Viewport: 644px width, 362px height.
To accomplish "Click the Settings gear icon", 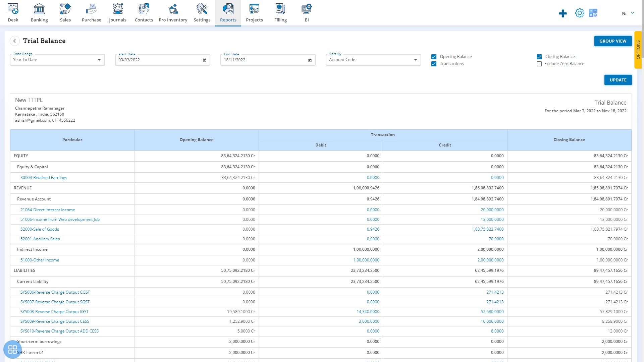I will click(x=579, y=12).
